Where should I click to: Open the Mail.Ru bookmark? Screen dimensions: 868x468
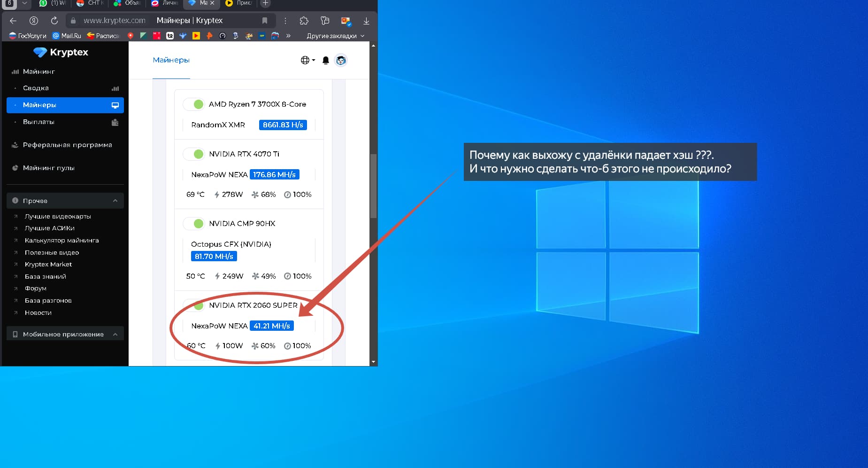67,36
